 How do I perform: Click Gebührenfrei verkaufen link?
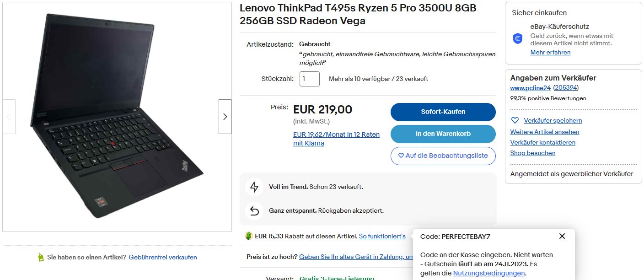[x=163, y=257]
